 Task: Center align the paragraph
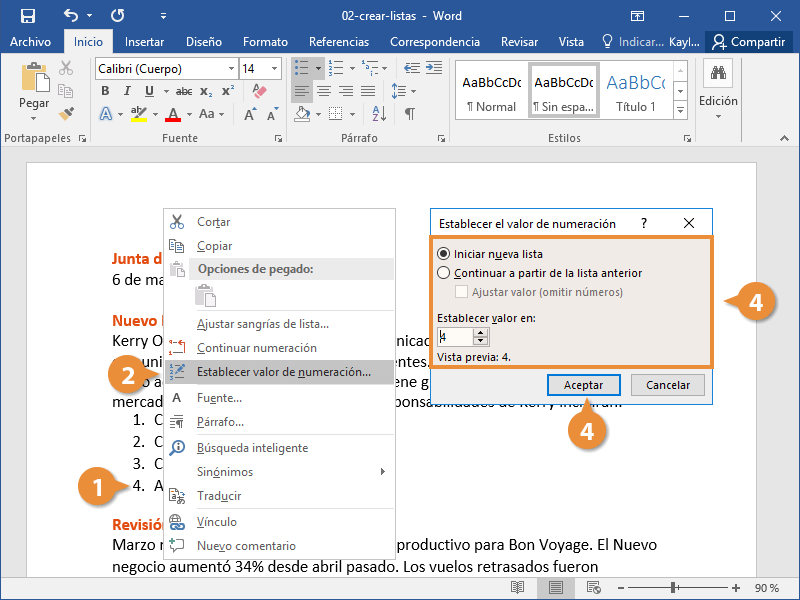tap(323, 91)
